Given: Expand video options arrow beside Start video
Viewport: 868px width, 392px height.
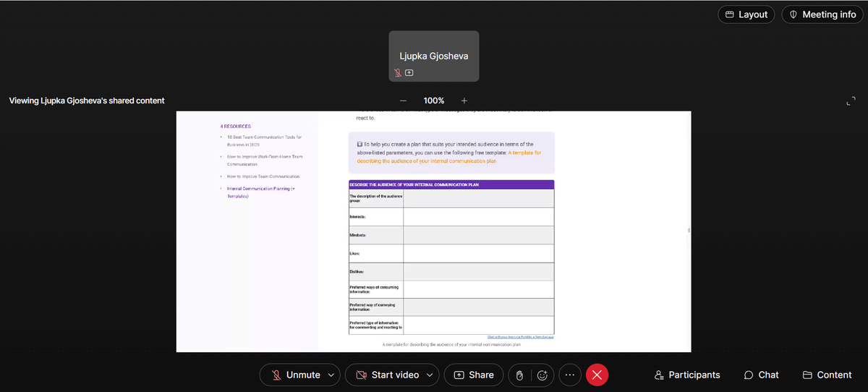Looking at the screenshot, I should [x=430, y=375].
